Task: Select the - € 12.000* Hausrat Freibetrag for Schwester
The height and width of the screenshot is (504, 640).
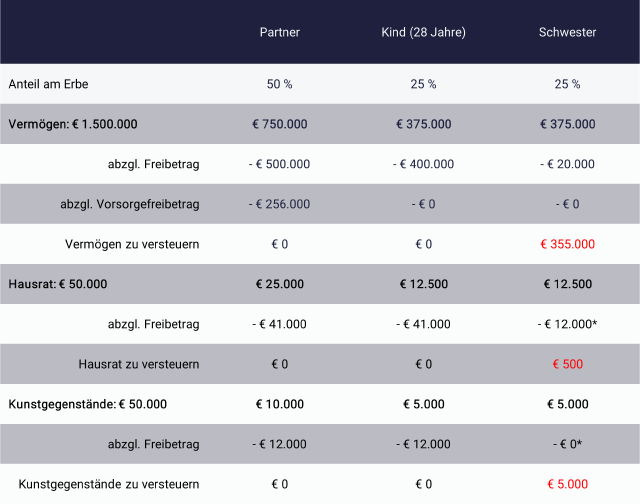Action: (x=567, y=324)
